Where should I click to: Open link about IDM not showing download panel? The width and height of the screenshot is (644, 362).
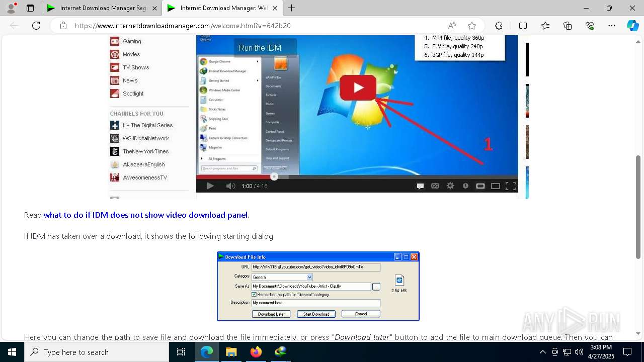(x=146, y=215)
